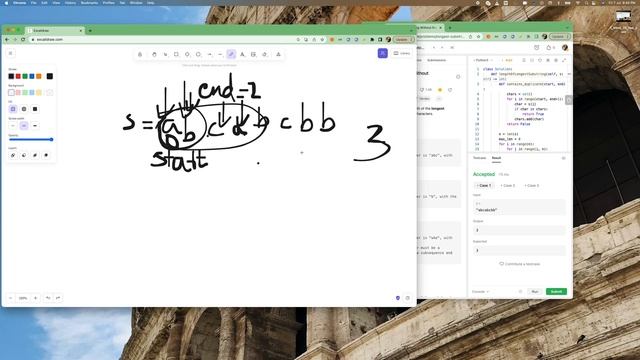Switch to Result tab in LeetCode
Screen dimensions: 640x360
496,158
